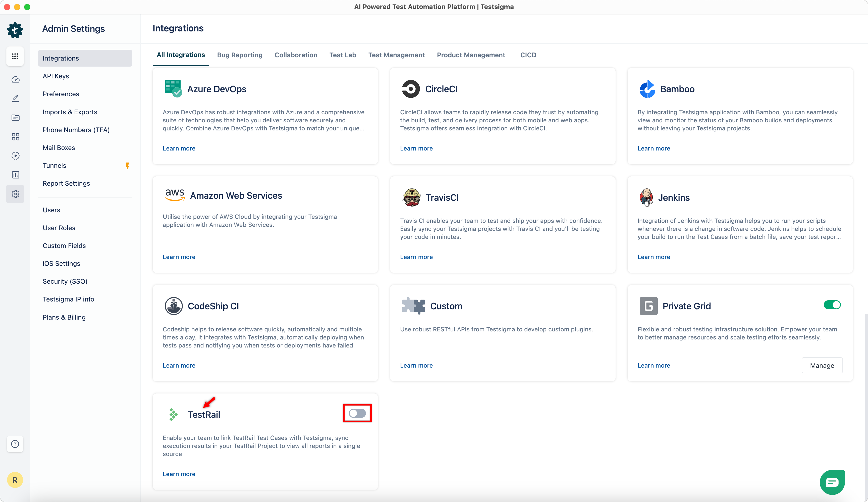Click the user avatar labeled R

coord(15,480)
